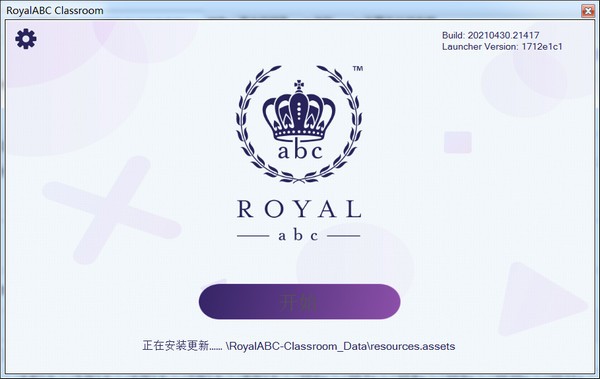The width and height of the screenshot is (600, 379).
Task: Select the Build: 20210430.21417 label
Action: tap(491, 35)
